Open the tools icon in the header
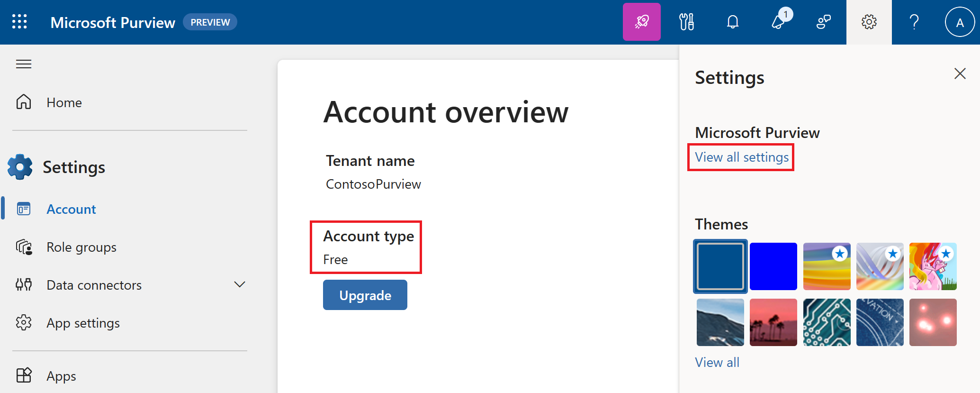 pos(686,22)
